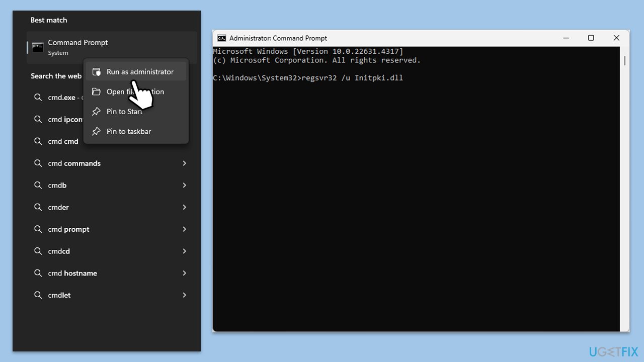Expand the cmd hostname suggestion chevron
The height and width of the screenshot is (362, 644).
(184, 273)
